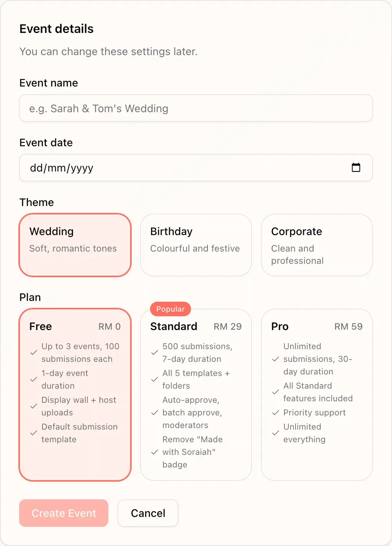Click the checkmark beside 'Display wall + host uploads'

point(34,406)
